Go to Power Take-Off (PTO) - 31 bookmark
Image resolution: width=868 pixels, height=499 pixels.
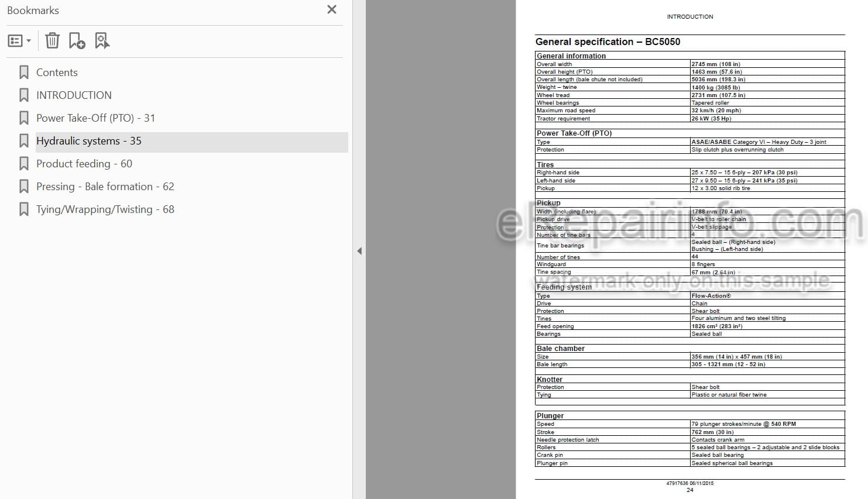click(95, 118)
